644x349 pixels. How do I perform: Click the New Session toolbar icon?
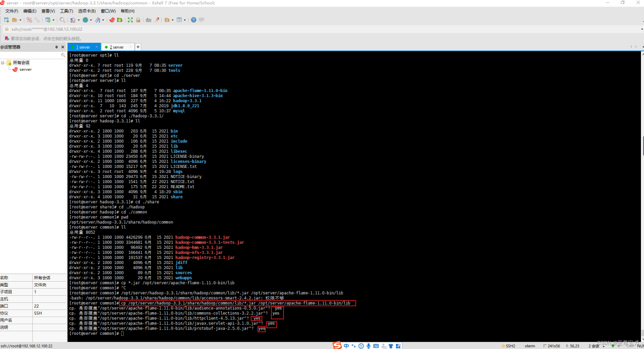click(7, 20)
